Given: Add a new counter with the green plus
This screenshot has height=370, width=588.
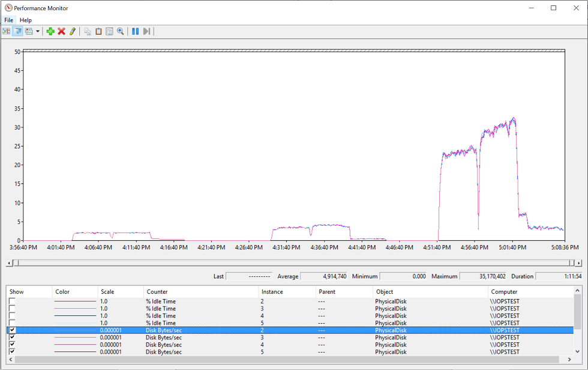Looking at the screenshot, I should [x=50, y=31].
